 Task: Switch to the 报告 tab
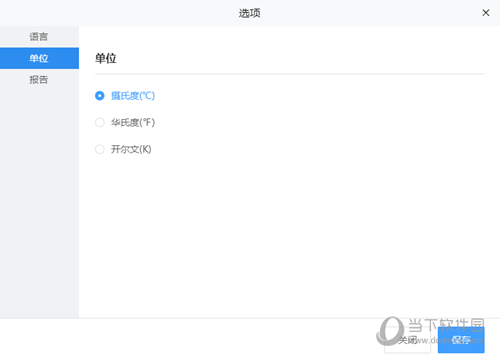click(x=39, y=80)
